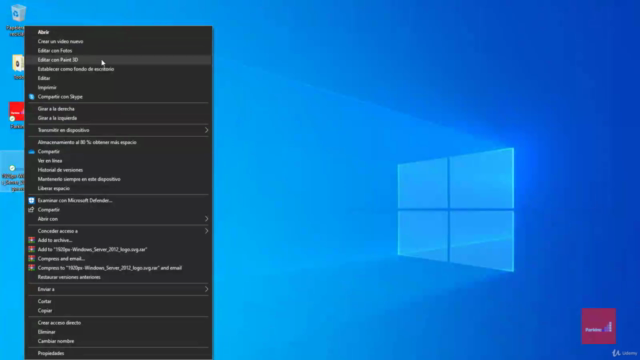Click WinRAR icon beside Compress and email
Screen dimensions: 640x360
31,259
